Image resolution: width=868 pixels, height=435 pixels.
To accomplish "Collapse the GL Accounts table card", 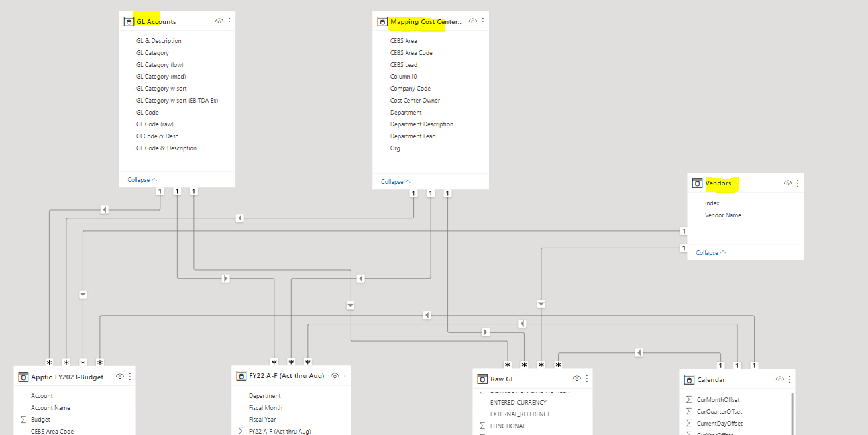I will 142,180.
